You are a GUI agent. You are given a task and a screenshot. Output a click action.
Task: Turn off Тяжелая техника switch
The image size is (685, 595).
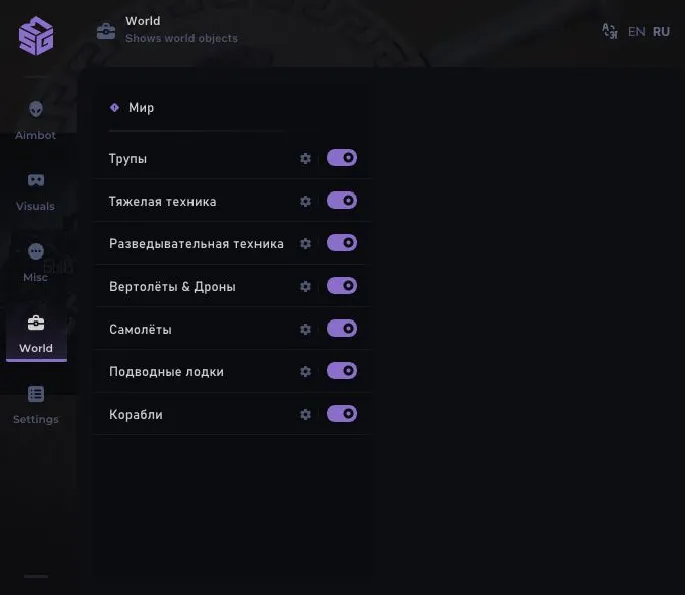click(x=342, y=201)
